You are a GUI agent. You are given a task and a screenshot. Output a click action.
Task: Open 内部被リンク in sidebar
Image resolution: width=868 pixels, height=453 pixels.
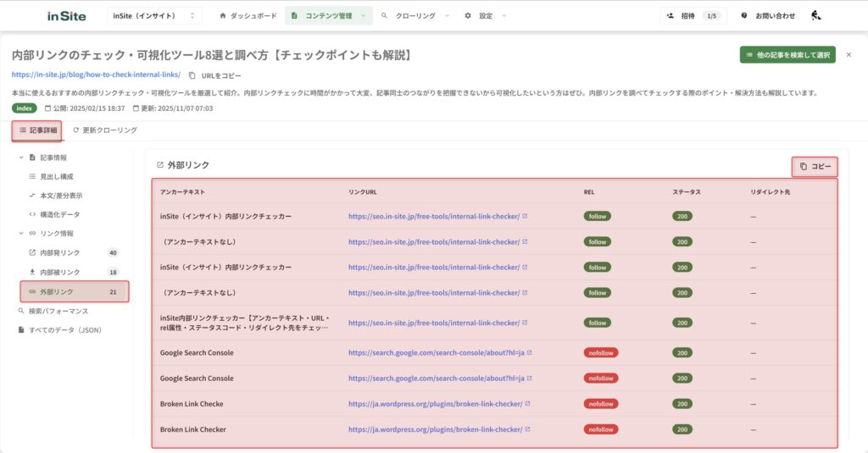coord(74,272)
